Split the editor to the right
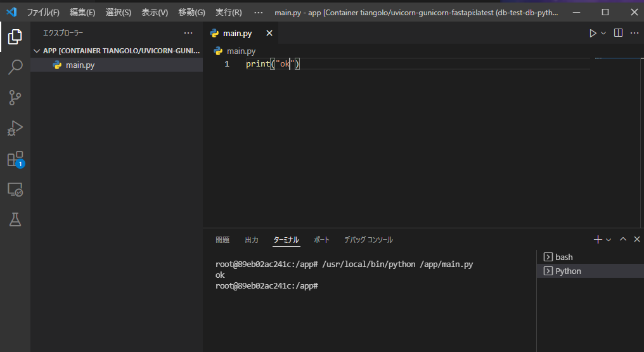The width and height of the screenshot is (644, 352). tap(618, 33)
